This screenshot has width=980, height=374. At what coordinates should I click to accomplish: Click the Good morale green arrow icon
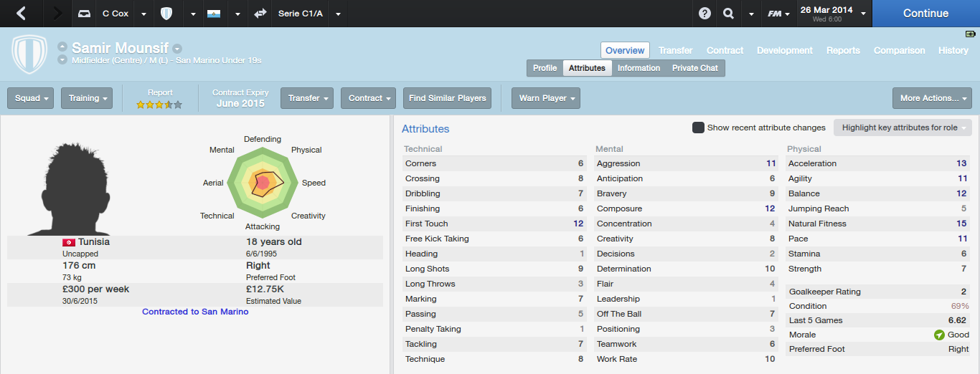click(939, 335)
